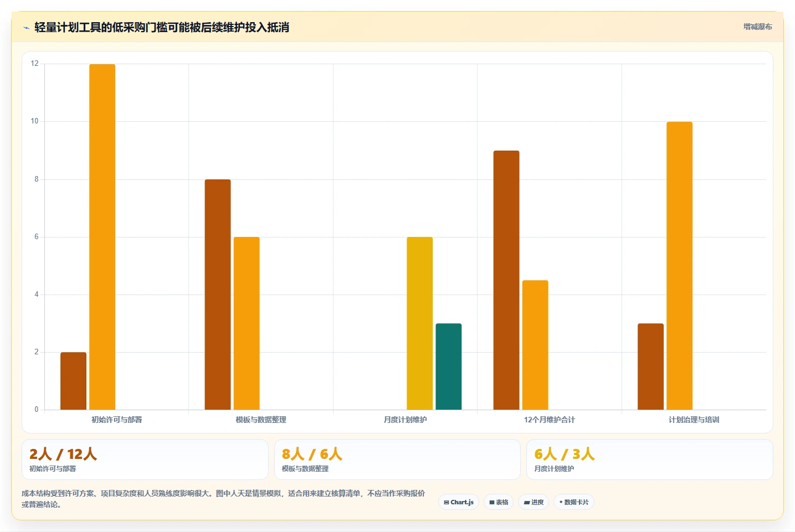Click the tall orange bar for 计划治理与培训
Viewport: 795px width, 532px height.
(680, 266)
